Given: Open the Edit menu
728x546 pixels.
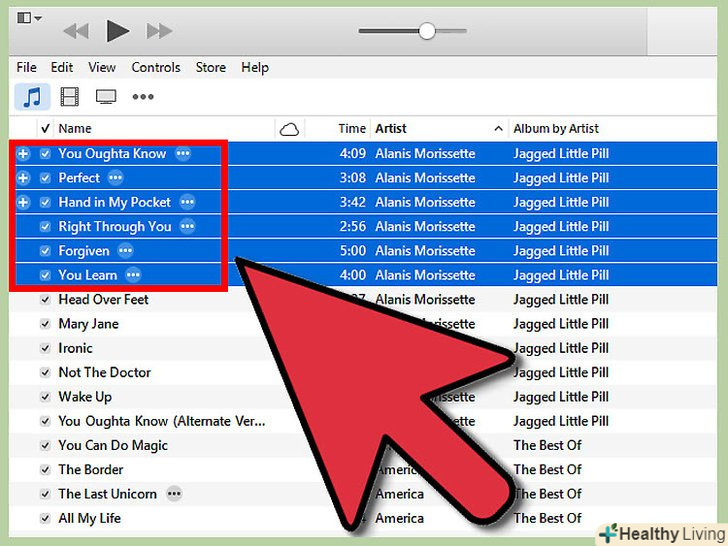Looking at the screenshot, I should [62, 68].
